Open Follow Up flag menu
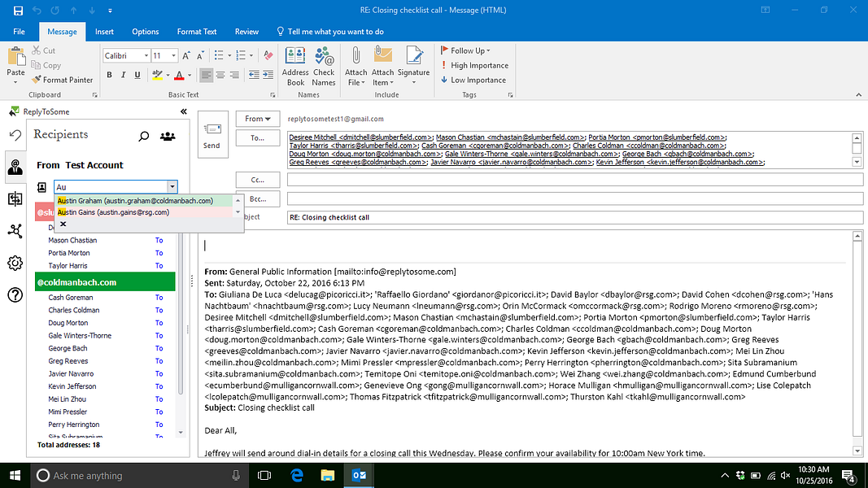The width and height of the screenshot is (868, 488). (465, 50)
